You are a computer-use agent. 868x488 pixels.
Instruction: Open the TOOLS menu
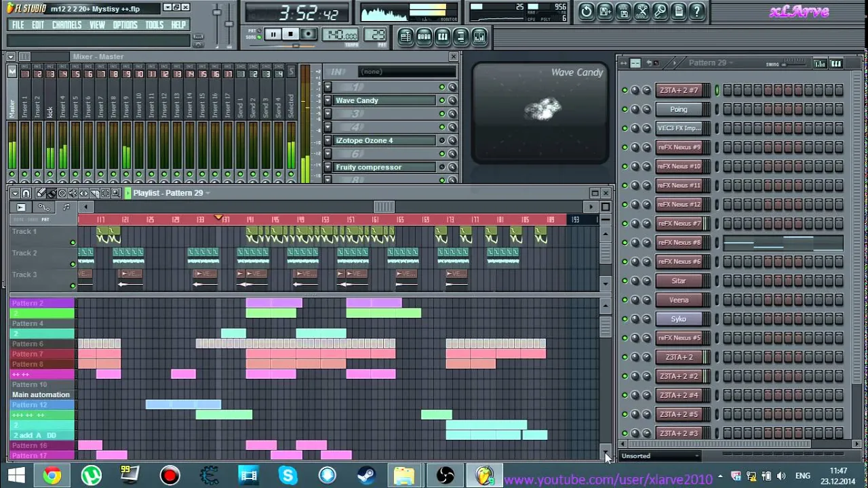[155, 25]
